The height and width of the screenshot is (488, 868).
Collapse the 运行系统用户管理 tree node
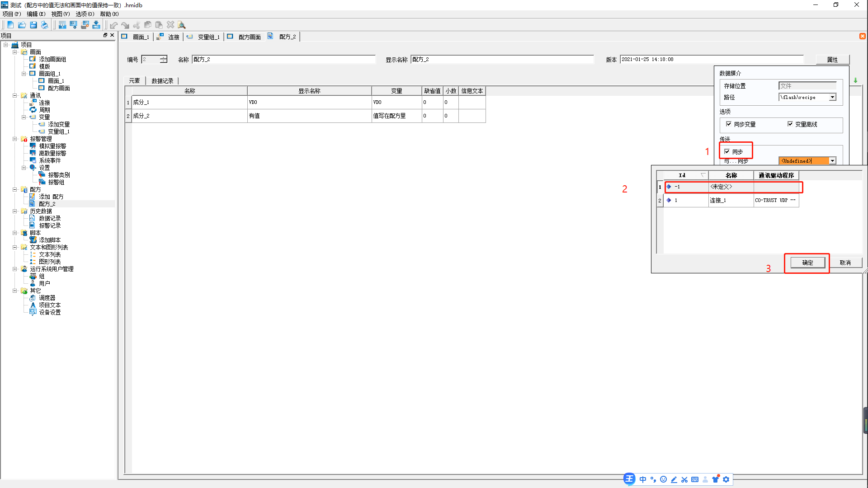click(15, 269)
